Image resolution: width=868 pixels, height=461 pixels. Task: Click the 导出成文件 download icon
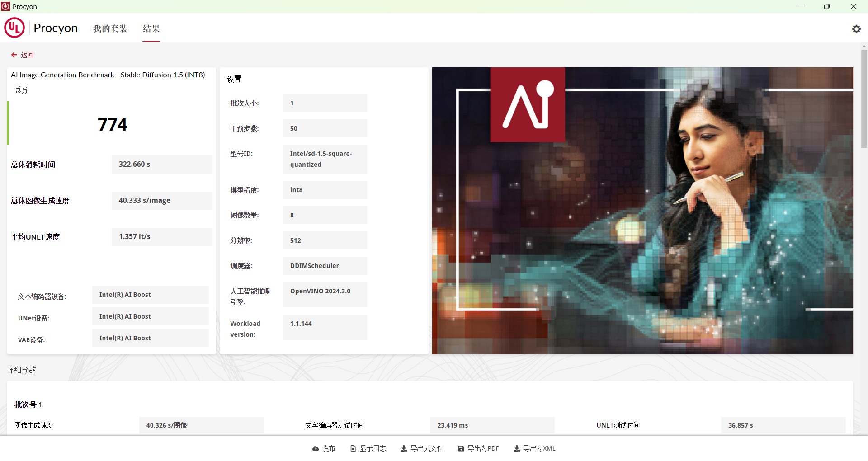(x=404, y=448)
